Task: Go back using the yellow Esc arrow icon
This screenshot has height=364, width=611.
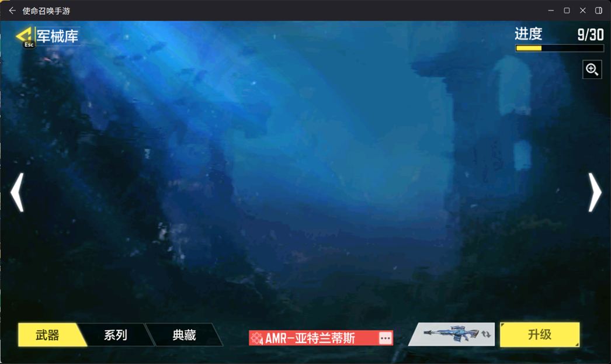Action: pyautogui.click(x=25, y=37)
